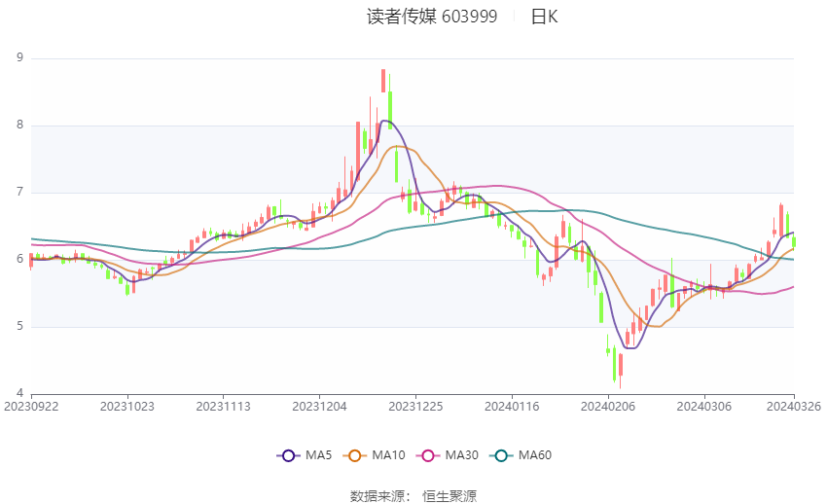The image size is (827, 504).
Task: Click x-axis date label 20240326
Action: tap(794, 407)
